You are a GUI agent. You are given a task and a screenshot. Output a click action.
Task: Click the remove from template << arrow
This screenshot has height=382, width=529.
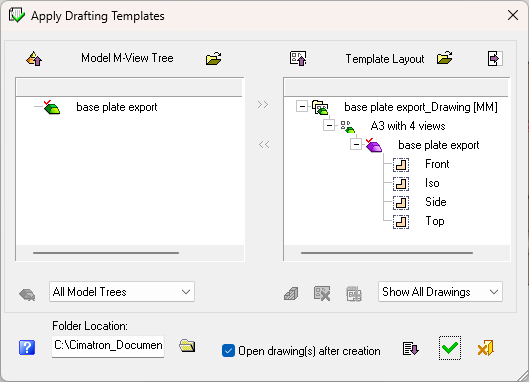(264, 145)
